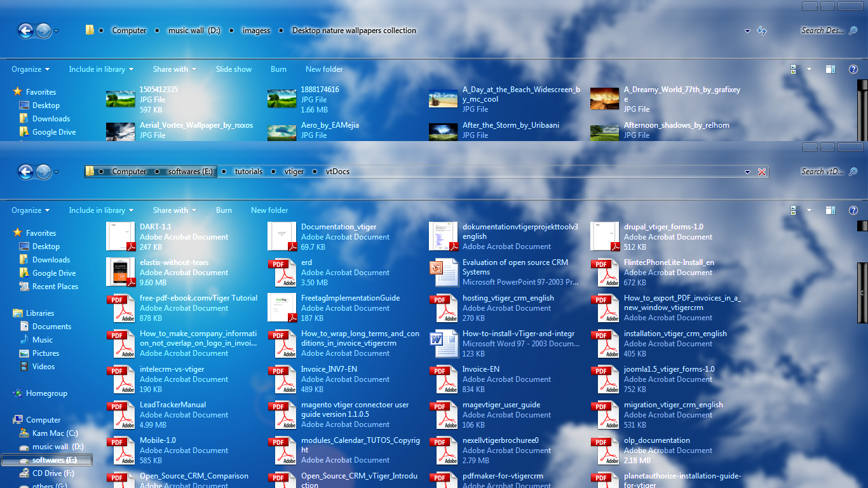
Task: Click the Help question mark icon
Action: pos(853,210)
